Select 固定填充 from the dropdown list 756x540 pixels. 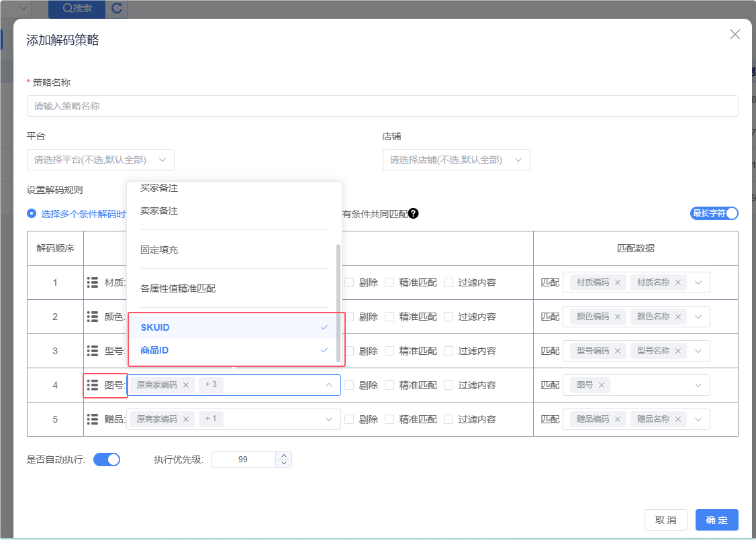tap(159, 250)
